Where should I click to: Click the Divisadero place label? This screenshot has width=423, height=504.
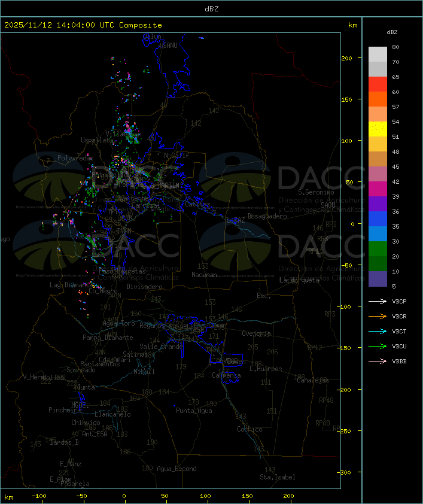[x=145, y=287]
